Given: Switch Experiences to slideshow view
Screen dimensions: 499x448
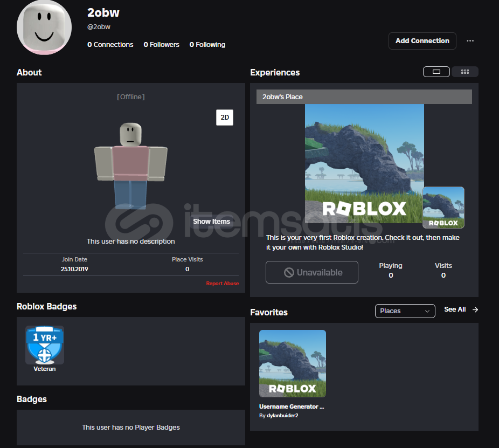Looking at the screenshot, I should 436,72.
